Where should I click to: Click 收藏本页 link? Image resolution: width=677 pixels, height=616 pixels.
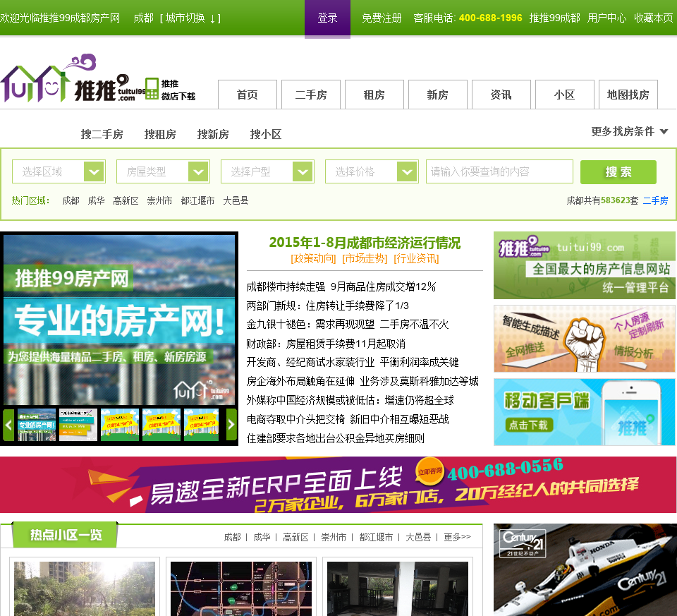tap(654, 18)
